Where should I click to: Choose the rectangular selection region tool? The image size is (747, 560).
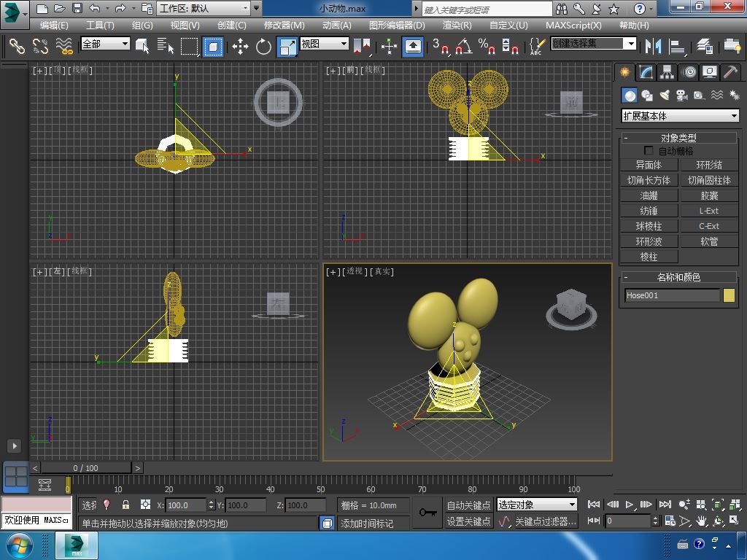pyautogui.click(x=190, y=46)
